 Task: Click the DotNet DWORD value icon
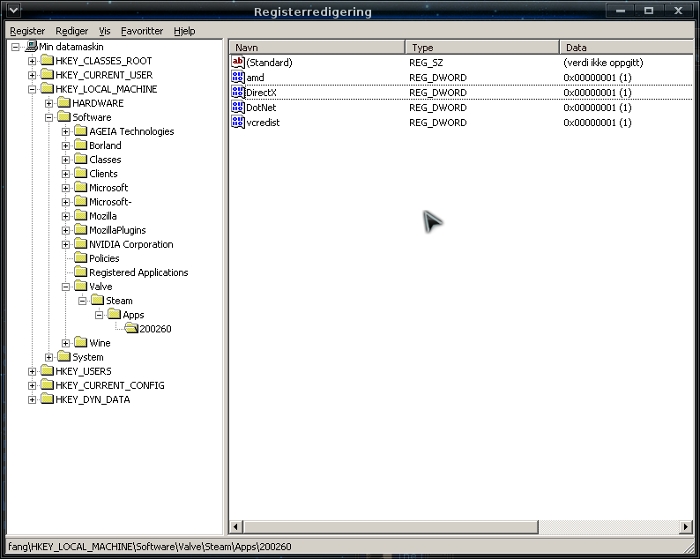click(238, 107)
